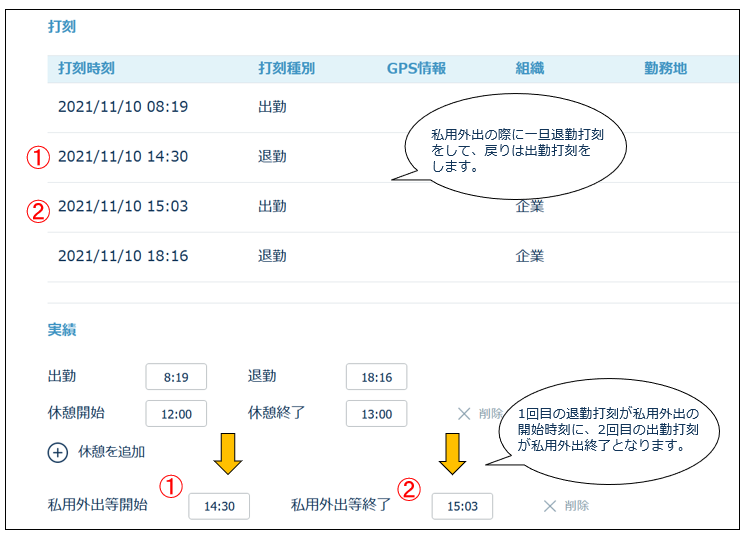Click 退勤 type in the 14:30 row
The width and height of the screenshot is (752, 543).
coord(272,157)
